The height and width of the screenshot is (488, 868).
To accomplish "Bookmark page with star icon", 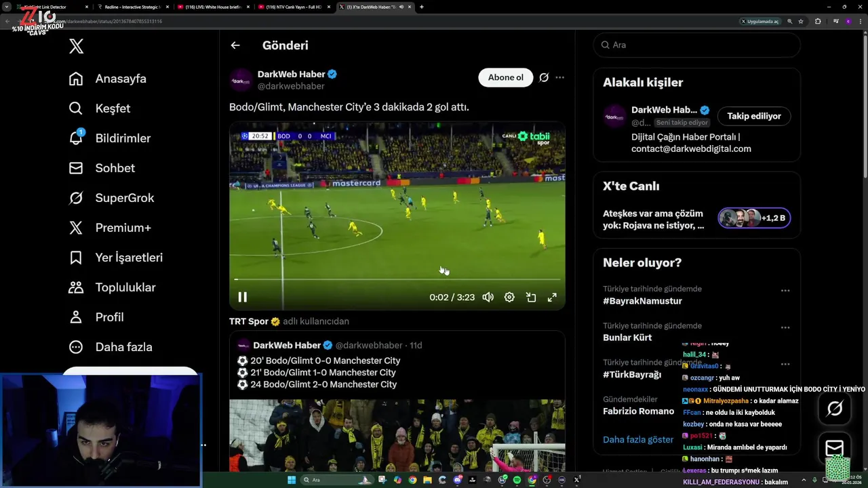I will [801, 21].
